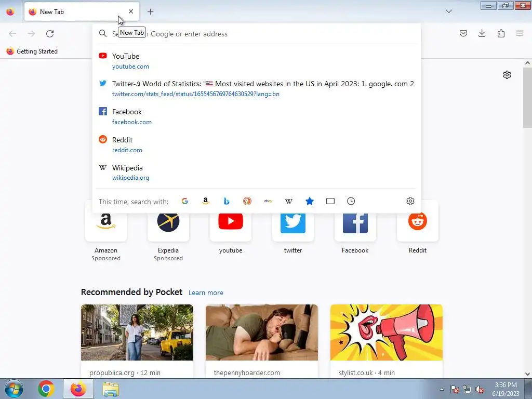The image size is (532, 399).
Task: Open the Getting Started bookmark
Action: [32, 51]
